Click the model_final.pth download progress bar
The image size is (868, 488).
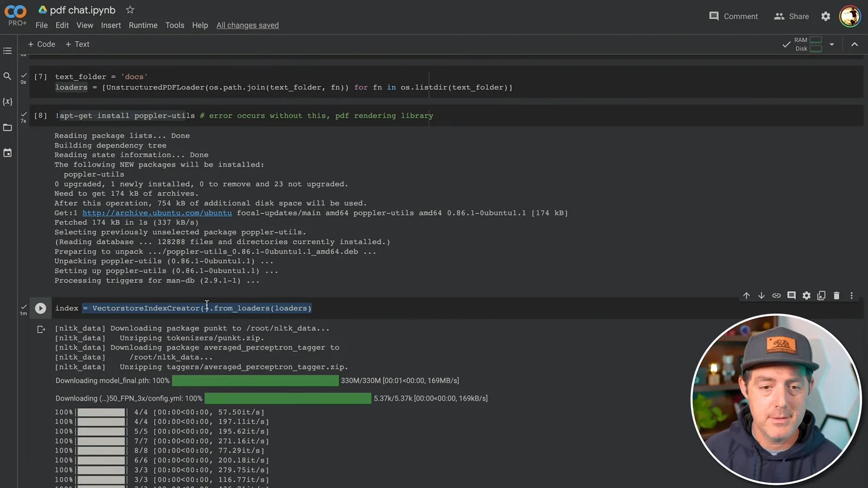coord(255,381)
